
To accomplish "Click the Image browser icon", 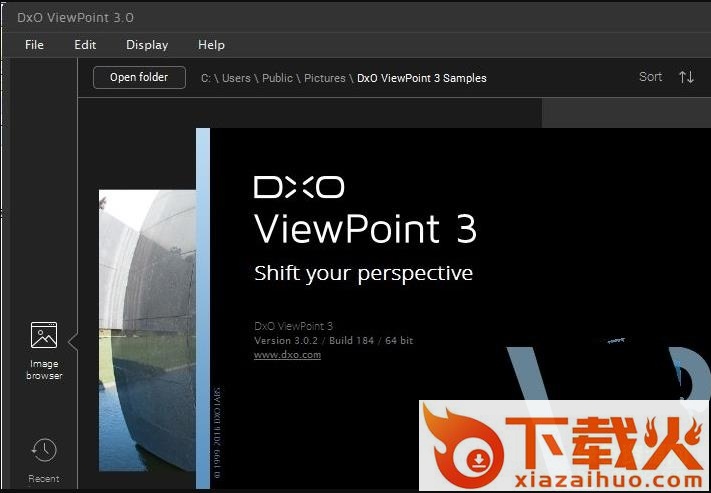I will click(44, 335).
